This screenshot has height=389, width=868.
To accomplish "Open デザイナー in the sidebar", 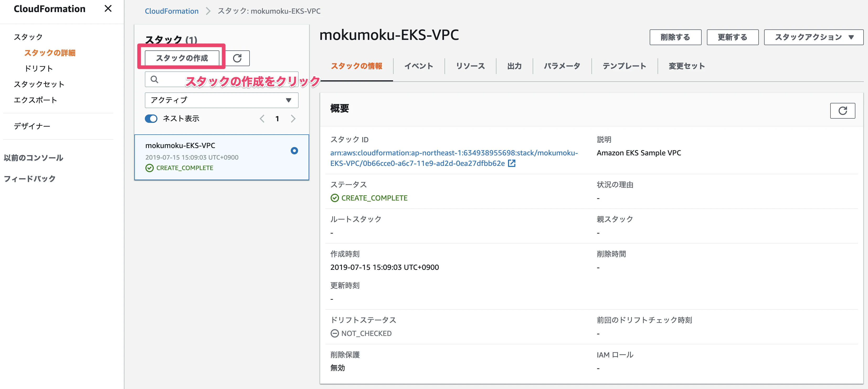I will coord(32,126).
